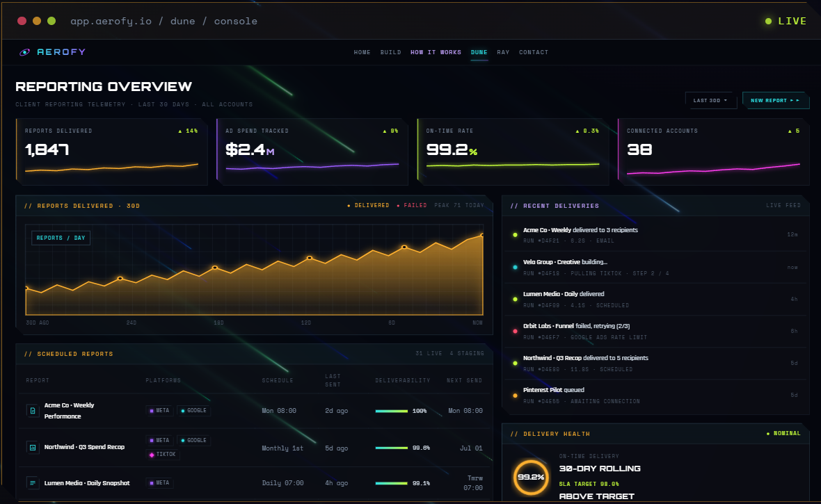Click the META tag on Acme Co row
821x504 pixels.
(x=159, y=411)
